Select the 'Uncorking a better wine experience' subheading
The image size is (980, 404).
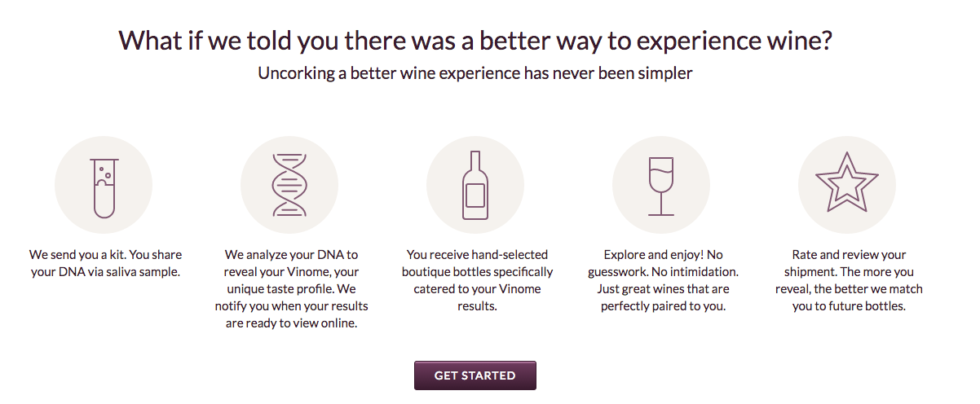[x=475, y=73]
